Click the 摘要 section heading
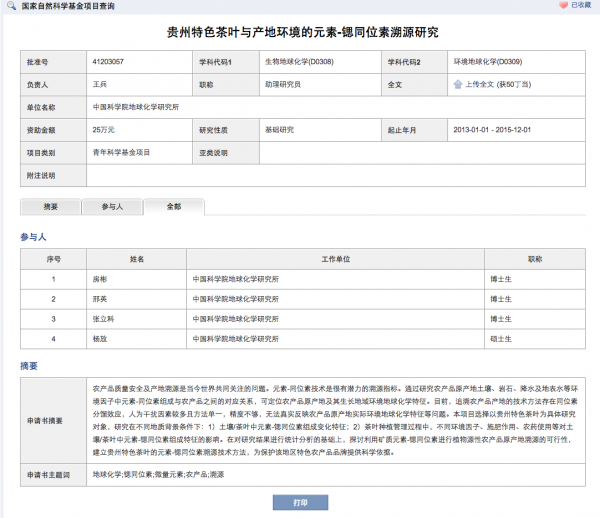 (29, 366)
